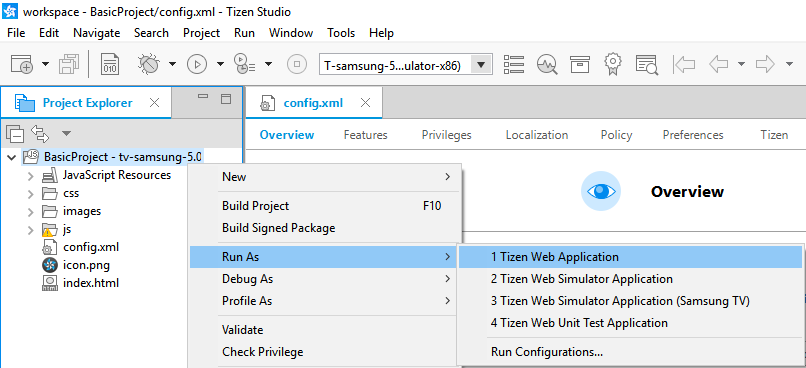This screenshot has height=368, width=806.
Task: Open the Profile As submenu
Action: (324, 301)
